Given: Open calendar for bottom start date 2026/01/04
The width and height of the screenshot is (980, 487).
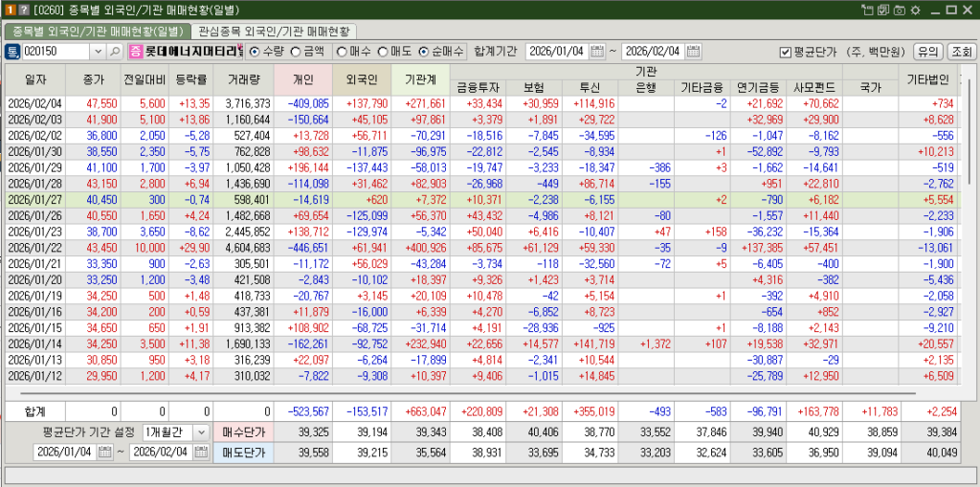Looking at the screenshot, I should pos(105,452).
